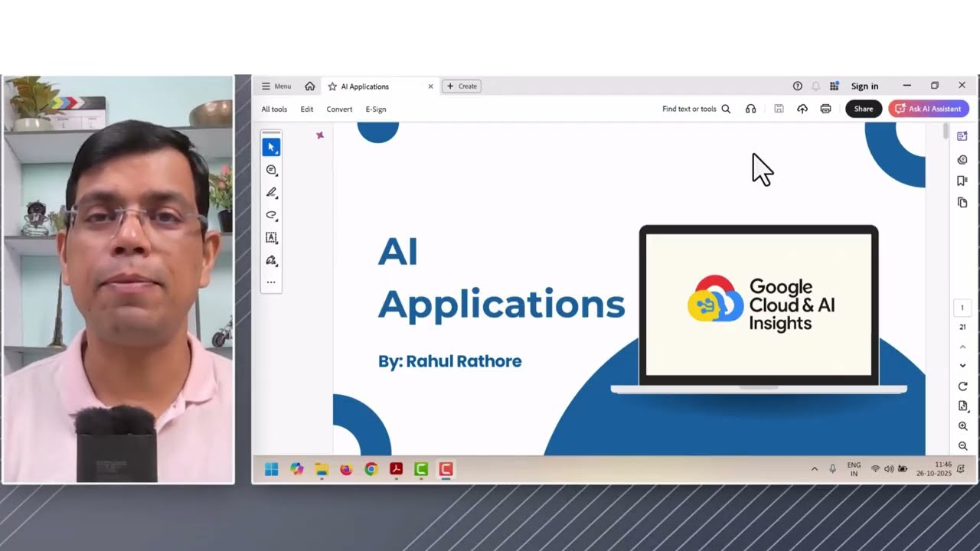980x551 pixels.
Task: Click Find text or tools search
Action: [696, 109]
